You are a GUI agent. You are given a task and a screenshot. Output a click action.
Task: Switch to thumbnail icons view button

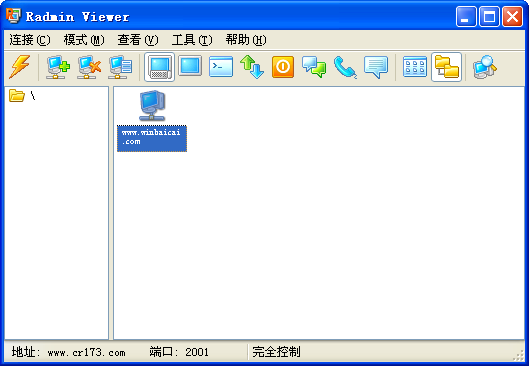[x=415, y=66]
